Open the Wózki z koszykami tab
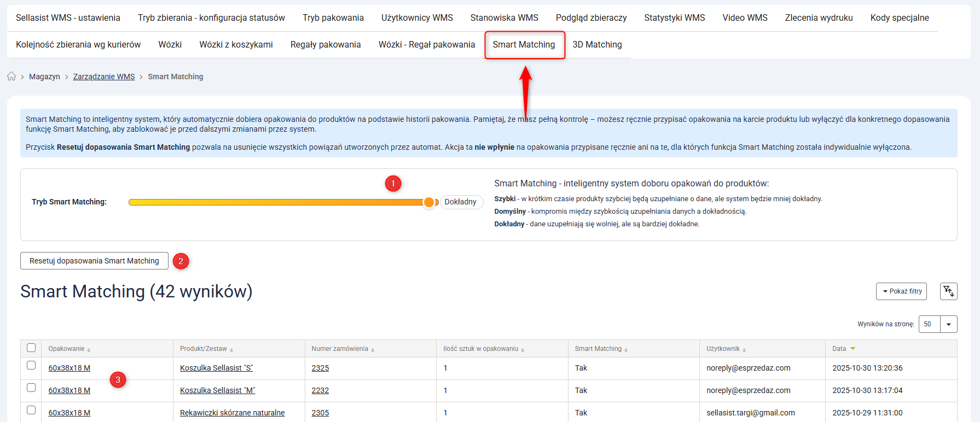The image size is (980, 422). (236, 45)
